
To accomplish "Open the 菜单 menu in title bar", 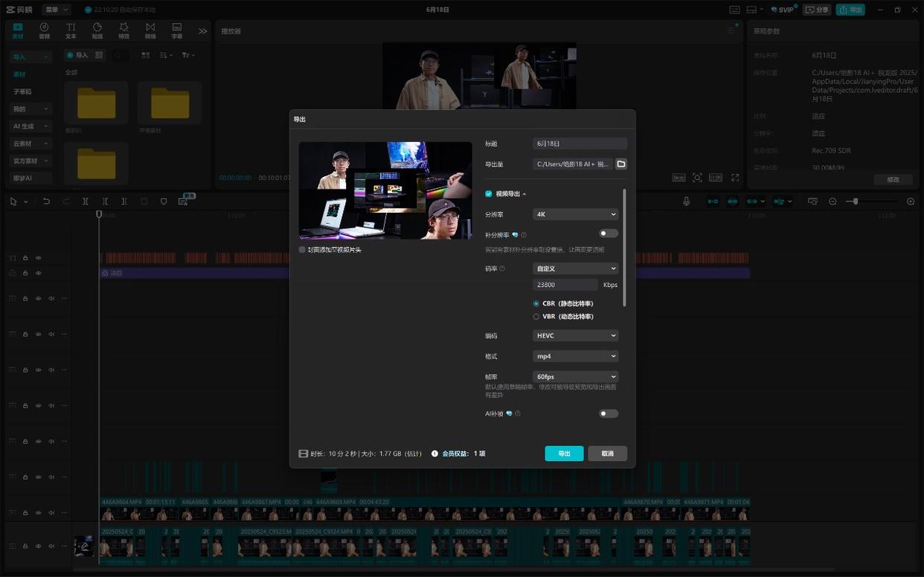I will click(x=57, y=10).
